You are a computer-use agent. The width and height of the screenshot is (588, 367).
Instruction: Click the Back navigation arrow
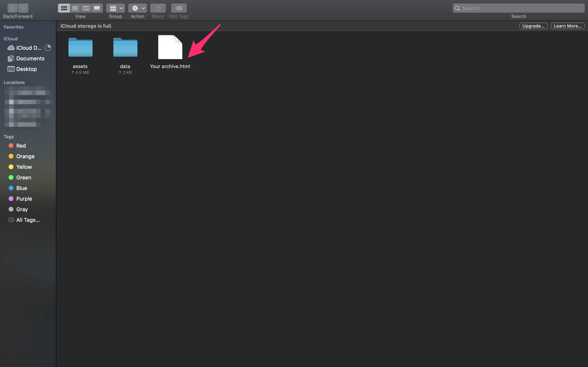click(x=12, y=8)
